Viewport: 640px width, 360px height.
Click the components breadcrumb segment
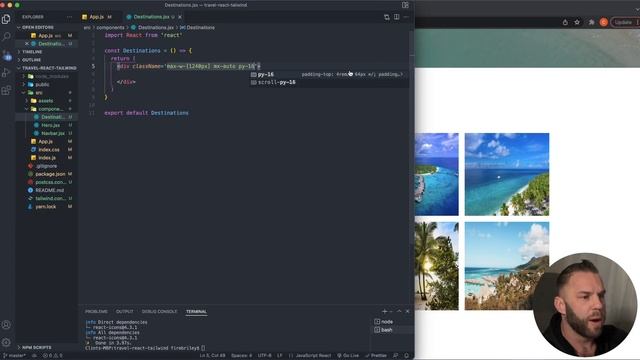tap(110, 27)
